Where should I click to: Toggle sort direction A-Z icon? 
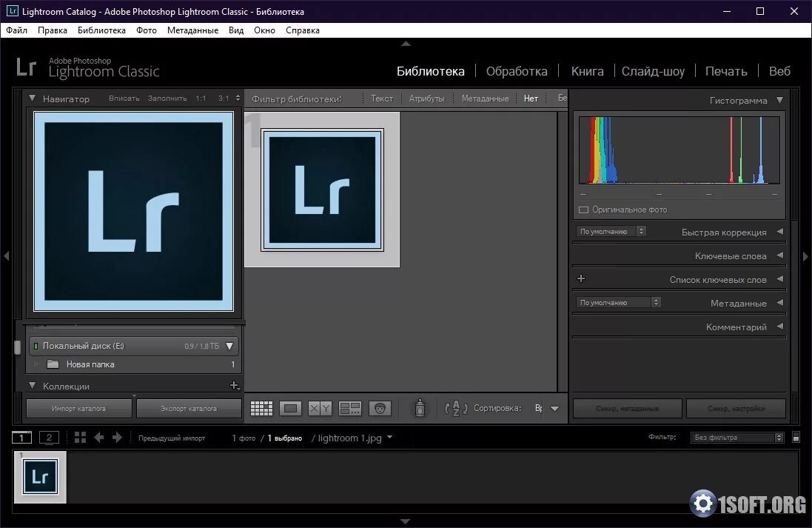pos(456,408)
